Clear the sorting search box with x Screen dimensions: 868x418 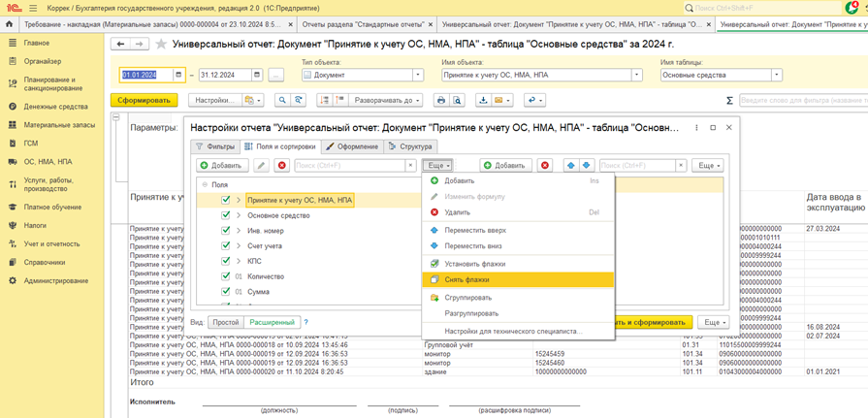point(682,166)
